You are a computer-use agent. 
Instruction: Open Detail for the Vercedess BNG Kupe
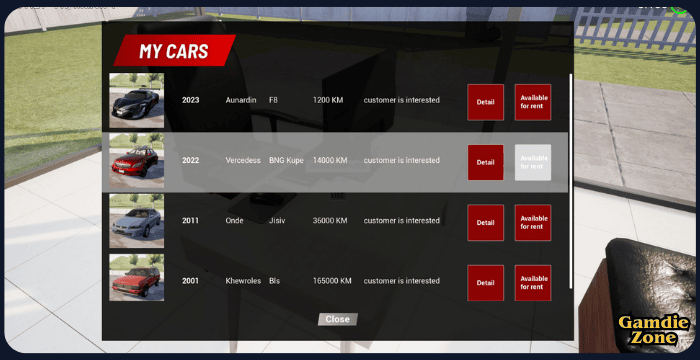[485, 163]
